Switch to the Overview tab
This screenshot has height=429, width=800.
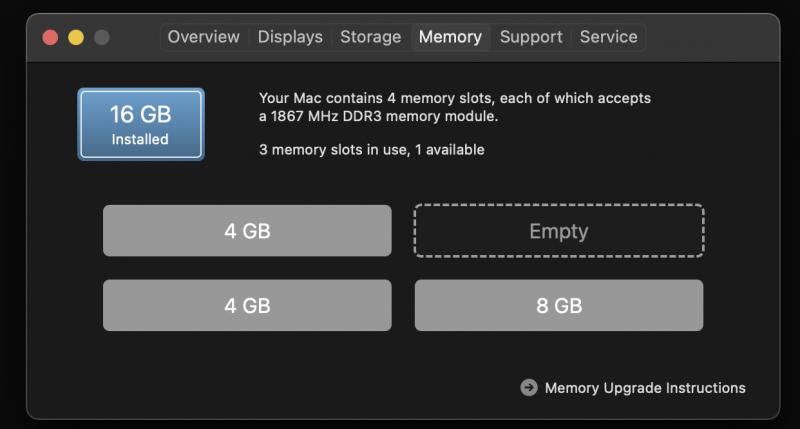pos(204,37)
